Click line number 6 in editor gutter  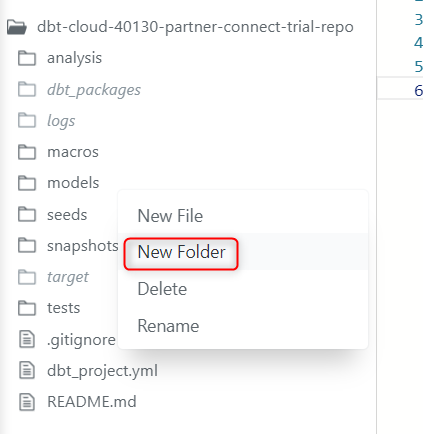pyautogui.click(x=418, y=91)
